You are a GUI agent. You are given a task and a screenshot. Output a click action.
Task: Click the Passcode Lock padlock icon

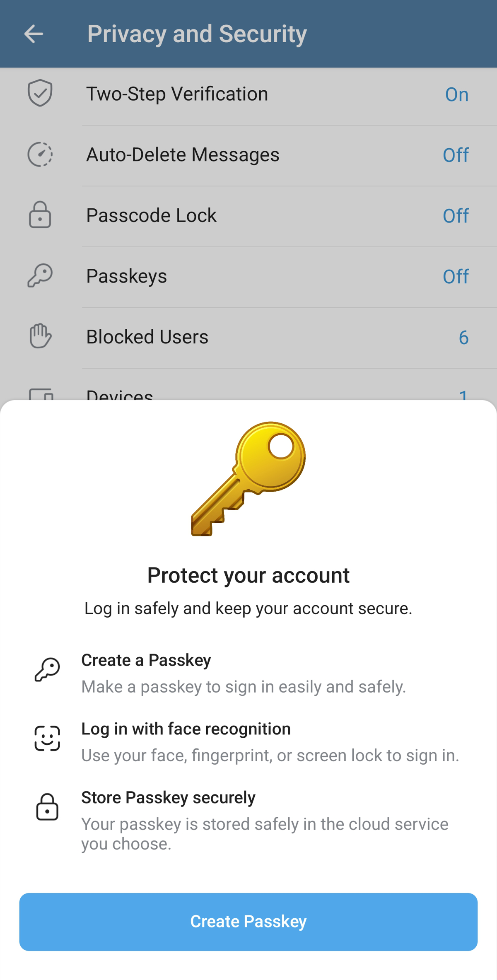pos(40,215)
